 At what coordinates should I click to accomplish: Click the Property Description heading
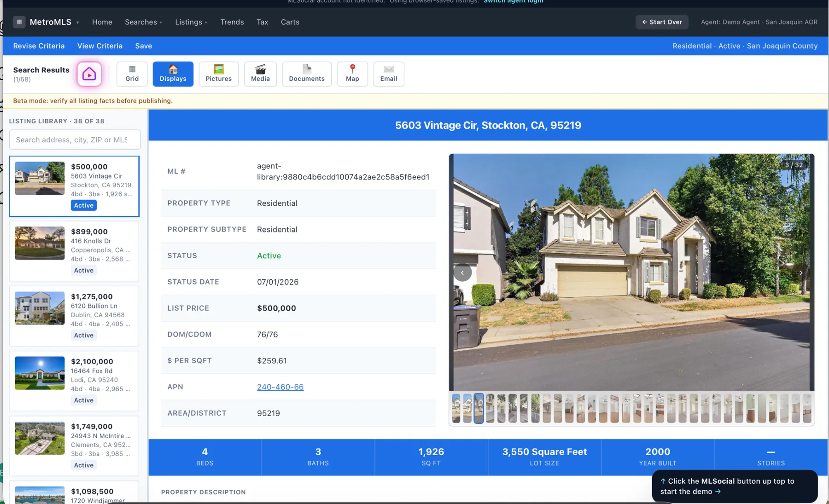coord(204,492)
